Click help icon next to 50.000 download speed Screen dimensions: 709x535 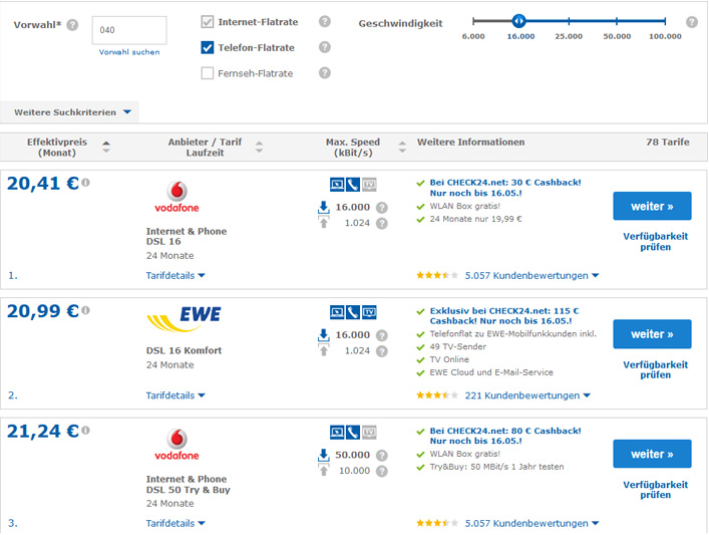pyautogui.click(x=382, y=454)
